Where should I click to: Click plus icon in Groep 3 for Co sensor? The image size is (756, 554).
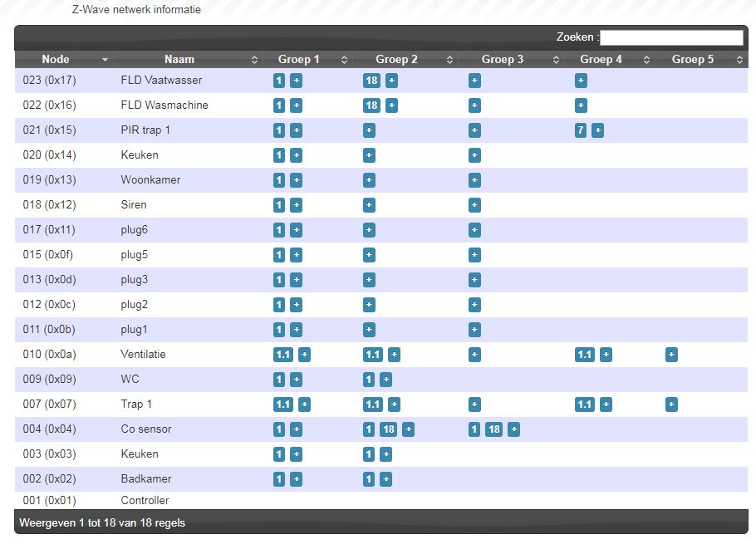point(514,429)
